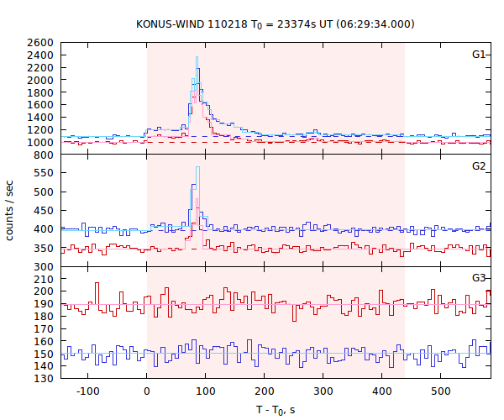The width and height of the screenshot is (504, 420).
Task: Click x-axis tick label 200
Action: pos(265,391)
